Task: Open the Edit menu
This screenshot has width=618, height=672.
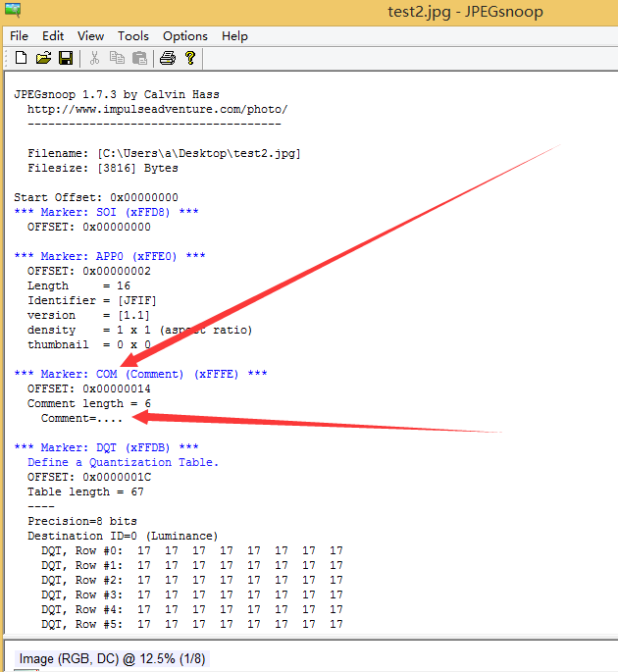Action: [53, 36]
